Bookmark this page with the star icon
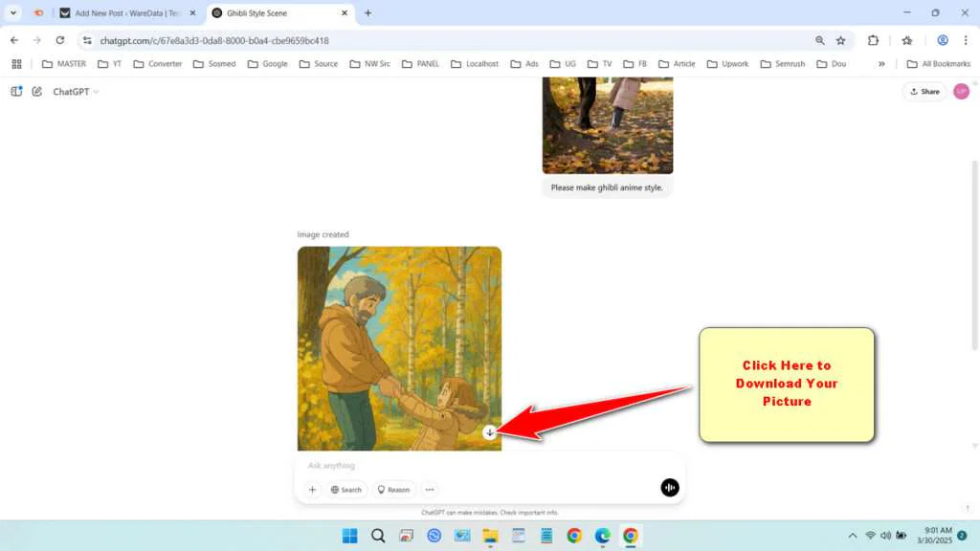Viewport: 980px width, 551px height. tap(839, 41)
